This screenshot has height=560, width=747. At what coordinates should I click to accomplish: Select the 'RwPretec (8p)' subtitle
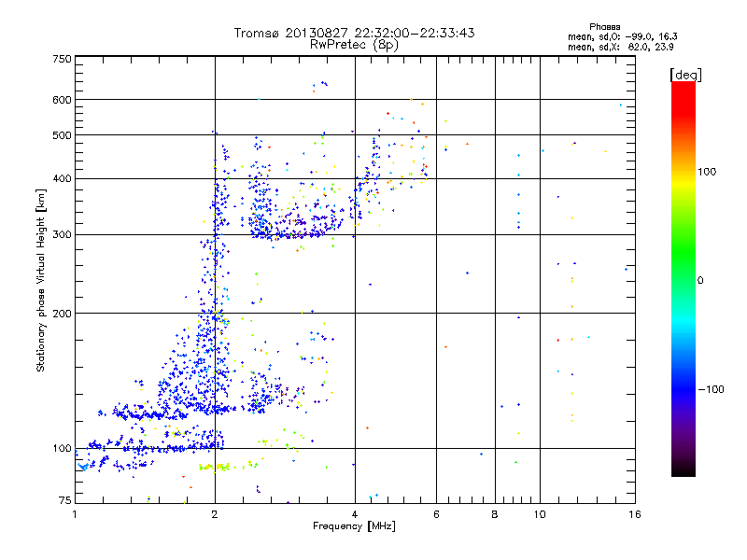coord(354,45)
